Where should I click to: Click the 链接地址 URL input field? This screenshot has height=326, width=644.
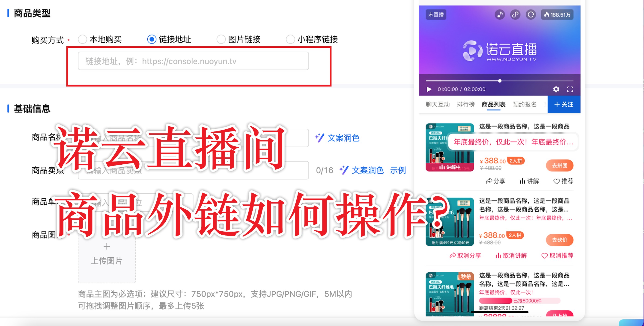point(193,61)
